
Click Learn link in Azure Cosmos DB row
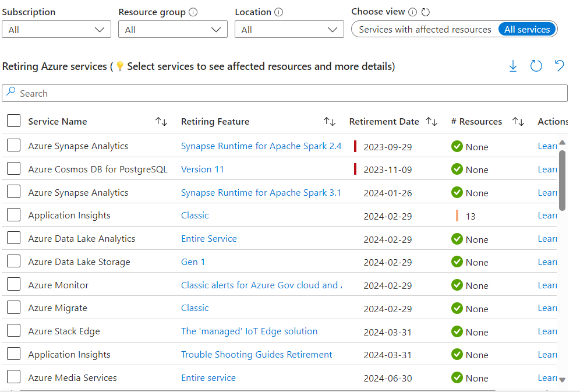click(x=547, y=169)
